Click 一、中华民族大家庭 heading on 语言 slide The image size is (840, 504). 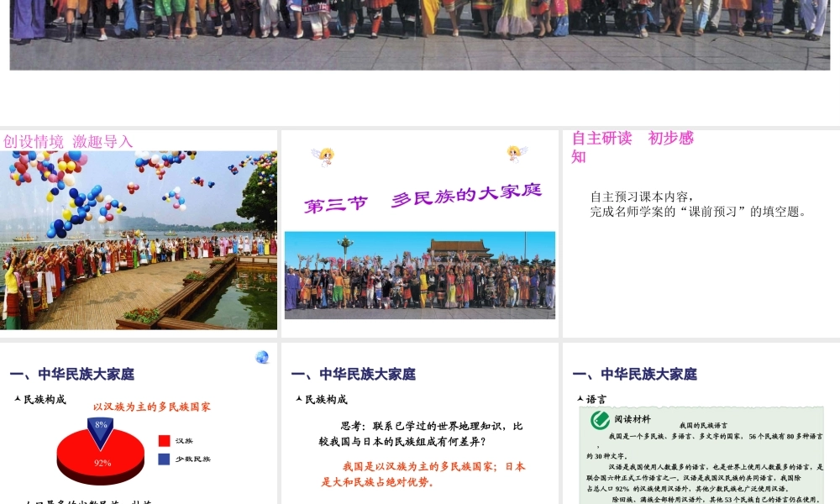click(x=635, y=374)
